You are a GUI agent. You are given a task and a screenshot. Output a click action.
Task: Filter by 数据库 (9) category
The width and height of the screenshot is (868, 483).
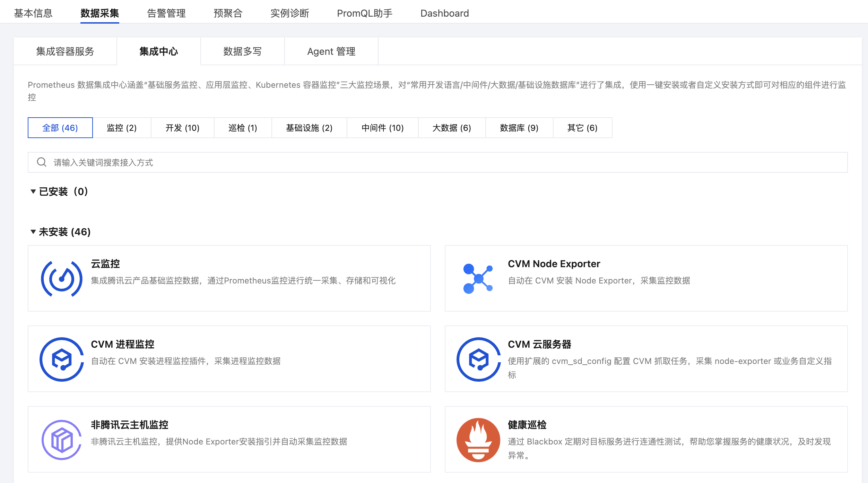(x=519, y=128)
